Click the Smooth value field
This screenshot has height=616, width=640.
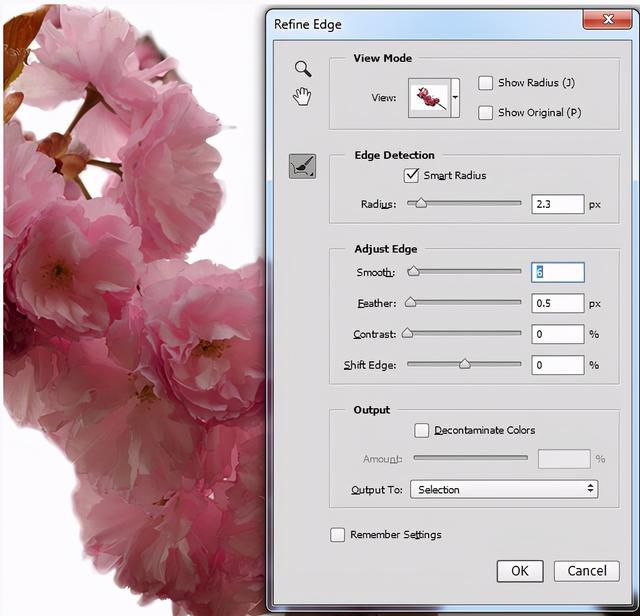(558, 272)
